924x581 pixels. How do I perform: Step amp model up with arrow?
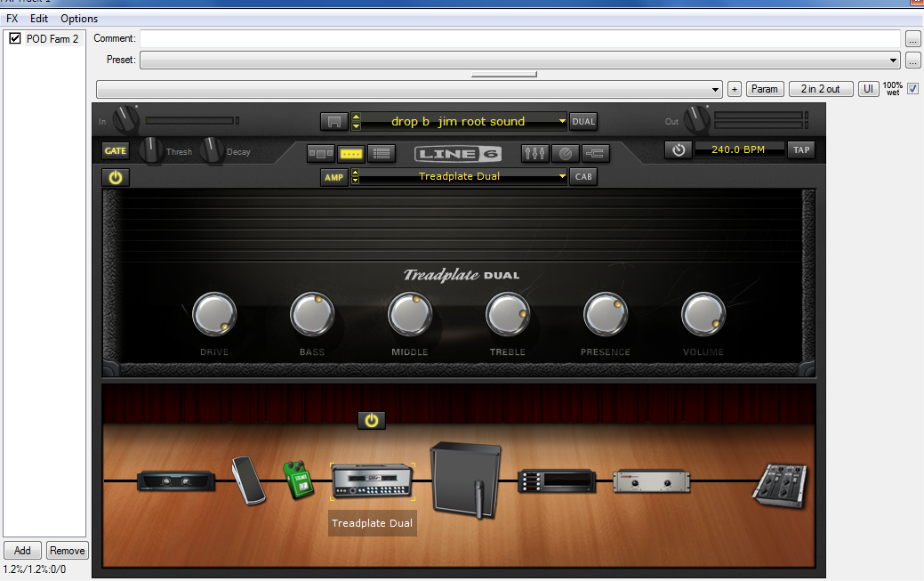pos(355,173)
